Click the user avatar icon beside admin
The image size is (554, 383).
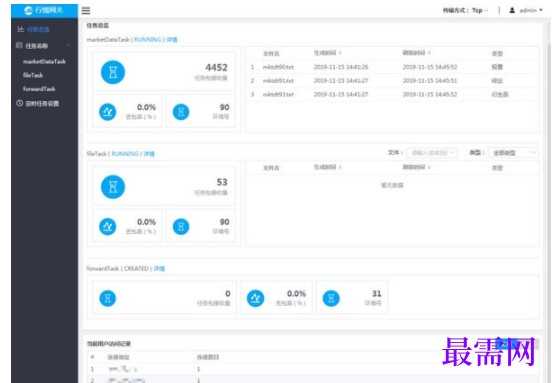(512, 10)
